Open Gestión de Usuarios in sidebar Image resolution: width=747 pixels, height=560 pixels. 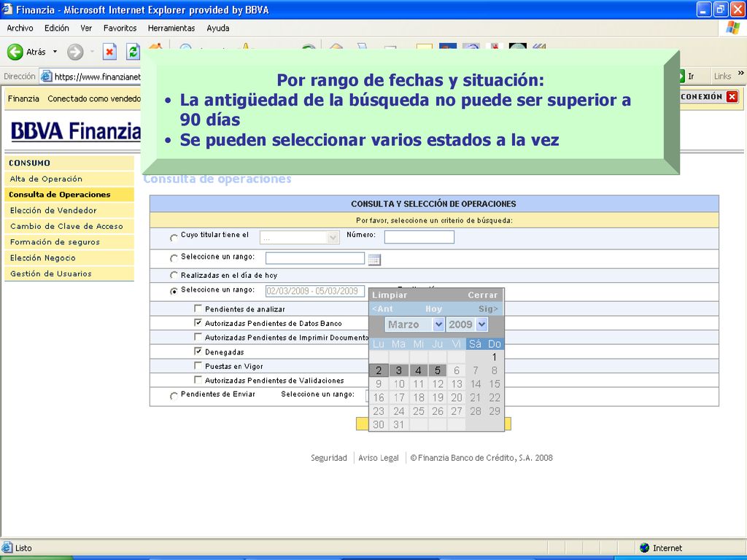coord(69,273)
